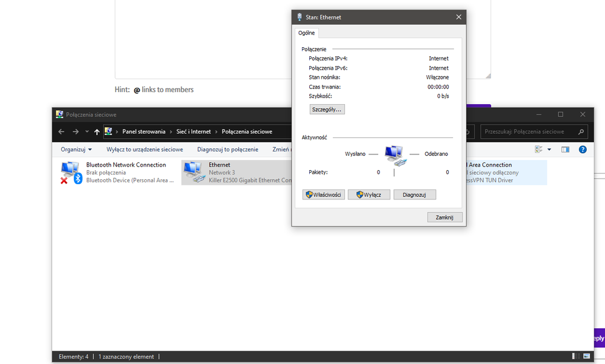This screenshot has height=364, width=605.
Task: Click the Up arrow navigation icon
Action: click(97, 131)
